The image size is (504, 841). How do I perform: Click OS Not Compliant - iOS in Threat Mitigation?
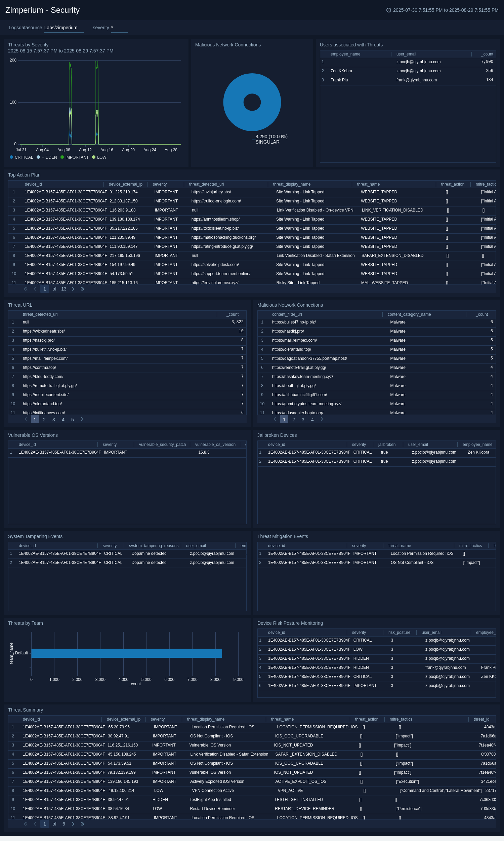click(x=412, y=563)
